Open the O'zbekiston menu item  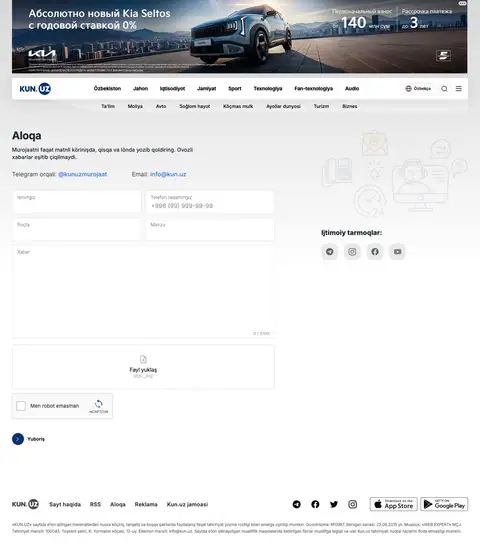(107, 88)
